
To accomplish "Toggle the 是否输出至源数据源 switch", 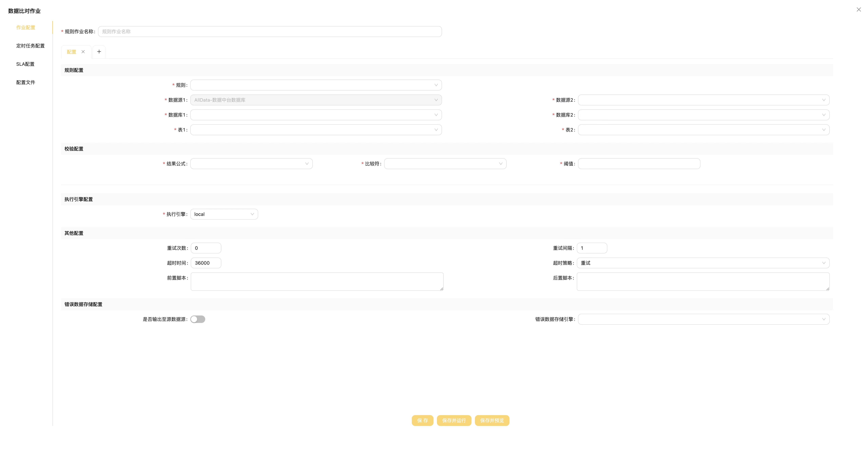I will pos(198,319).
